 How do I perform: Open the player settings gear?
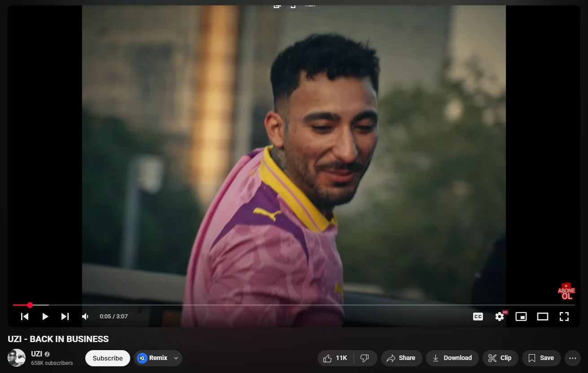tap(500, 317)
